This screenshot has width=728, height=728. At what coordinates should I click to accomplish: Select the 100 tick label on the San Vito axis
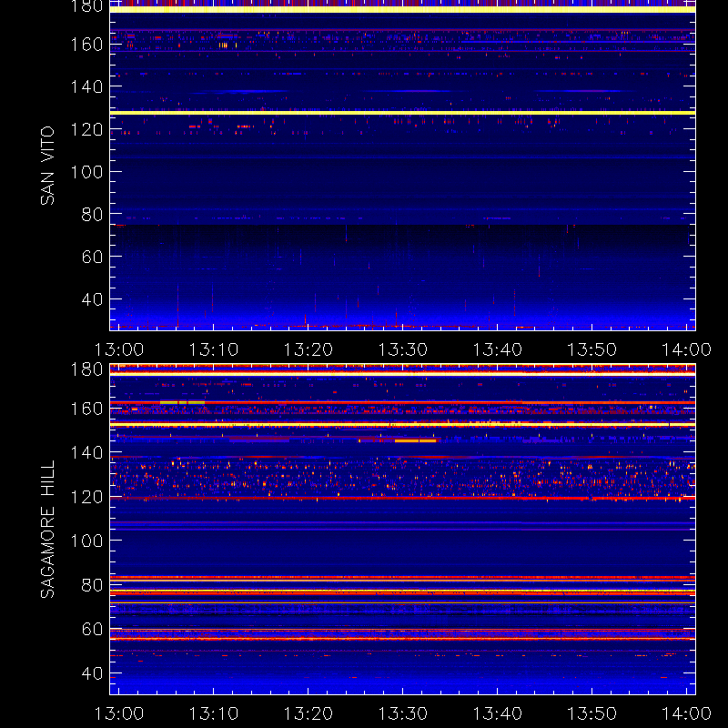86,172
